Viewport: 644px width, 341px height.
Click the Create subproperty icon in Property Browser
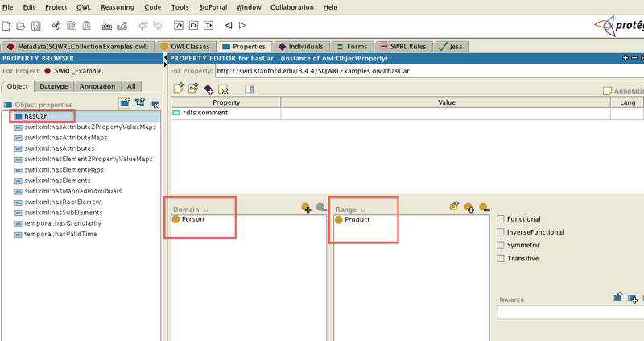coord(140,102)
